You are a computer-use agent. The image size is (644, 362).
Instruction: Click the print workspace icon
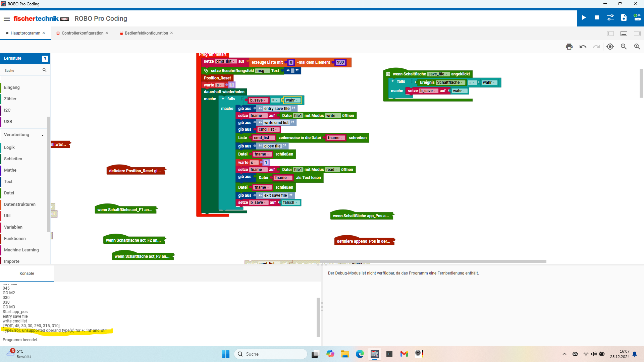coord(569,47)
